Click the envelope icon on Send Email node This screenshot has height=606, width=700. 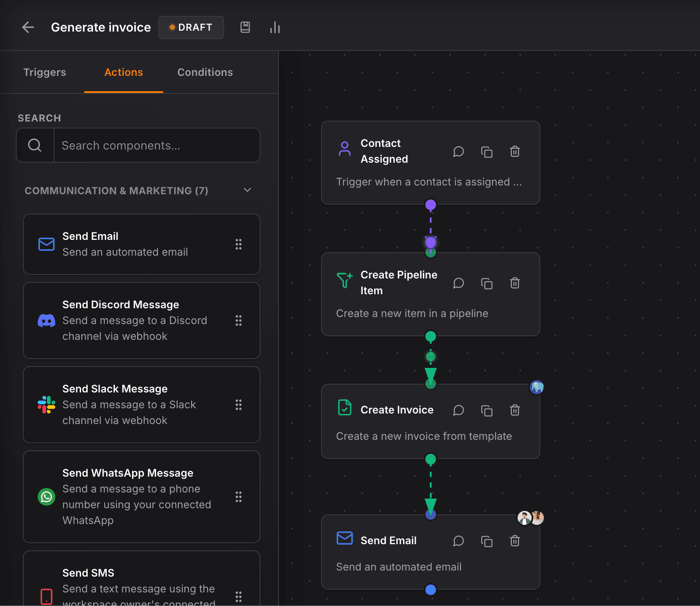point(345,538)
